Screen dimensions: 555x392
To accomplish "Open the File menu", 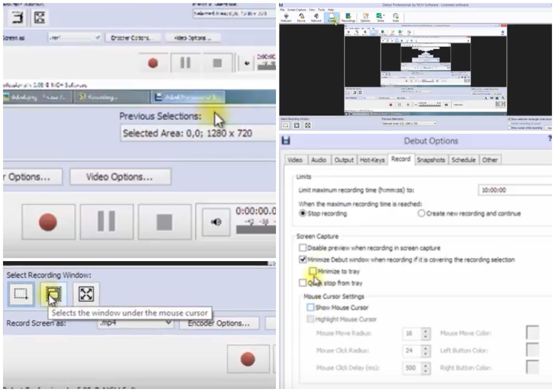I will click(x=282, y=10).
